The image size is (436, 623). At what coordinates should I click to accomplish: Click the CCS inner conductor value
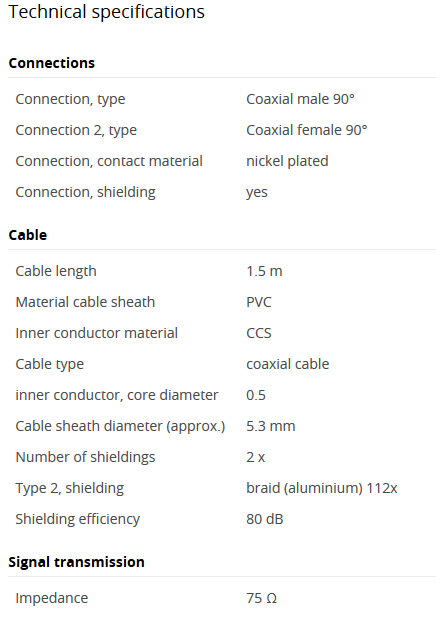(259, 333)
